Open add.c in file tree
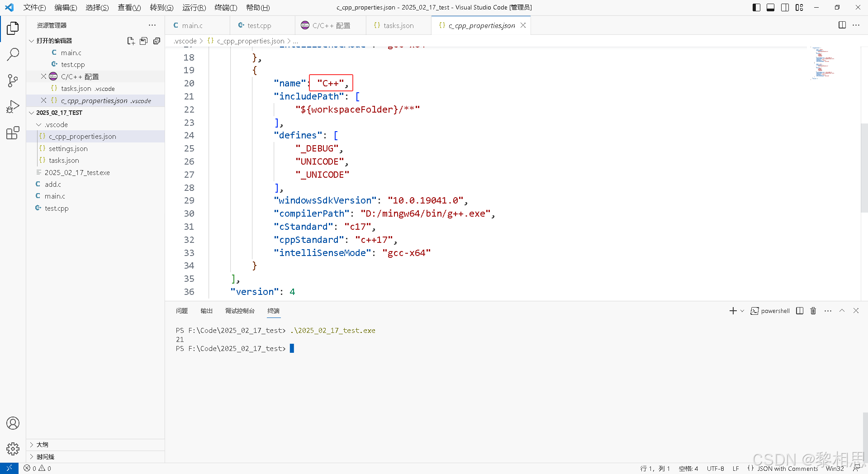Viewport: 868px width, 474px height. coord(53,184)
